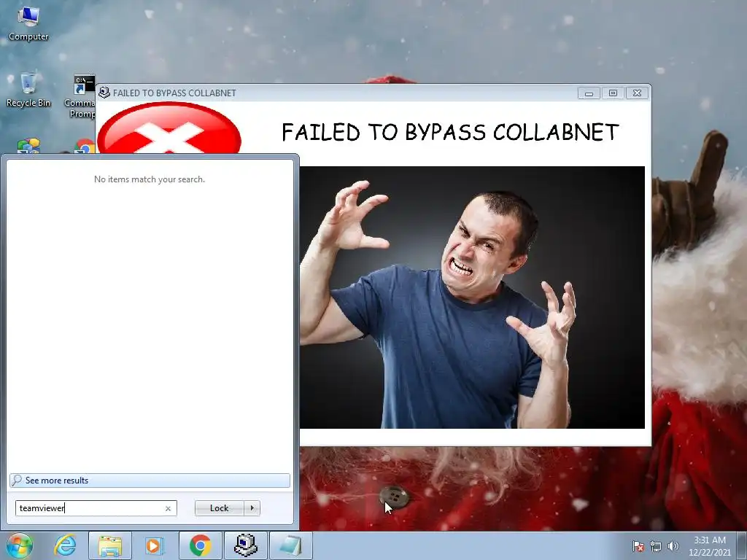Launch Internet Explorer from the taskbar
The width and height of the screenshot is (747, 560).
pos(65,545)
